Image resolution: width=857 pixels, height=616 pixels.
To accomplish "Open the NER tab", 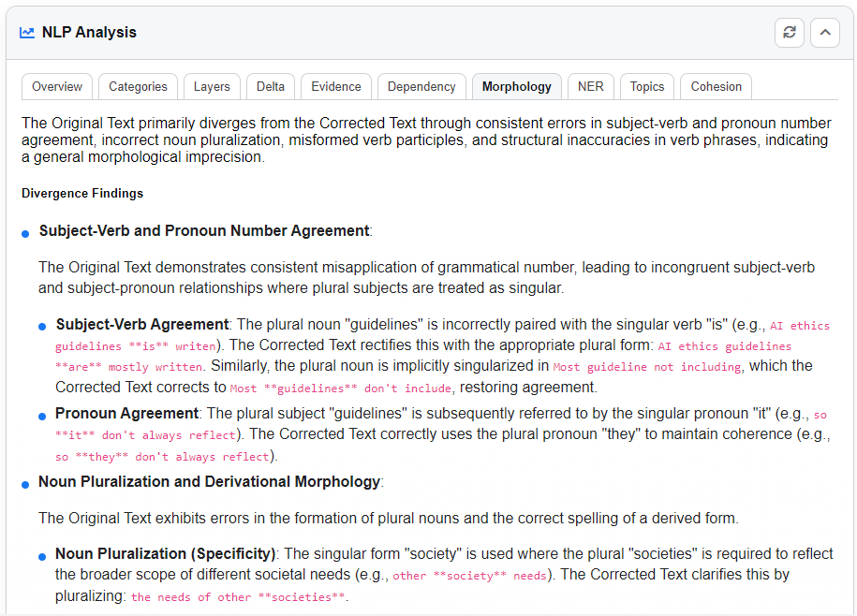I will (590, 87).
